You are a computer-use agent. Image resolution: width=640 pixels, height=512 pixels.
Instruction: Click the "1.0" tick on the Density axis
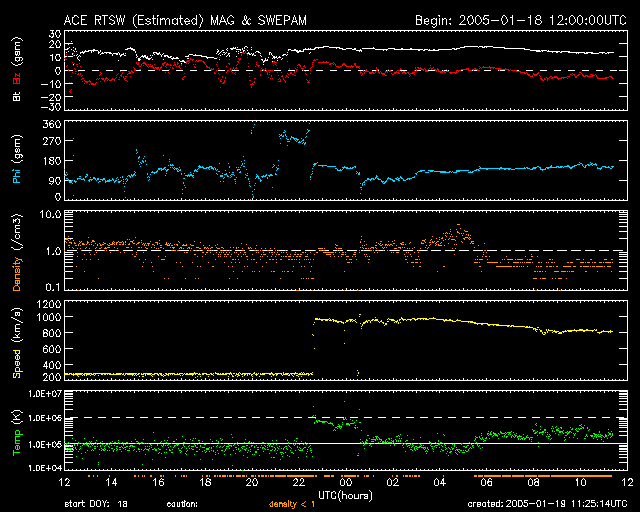(53, 251)
